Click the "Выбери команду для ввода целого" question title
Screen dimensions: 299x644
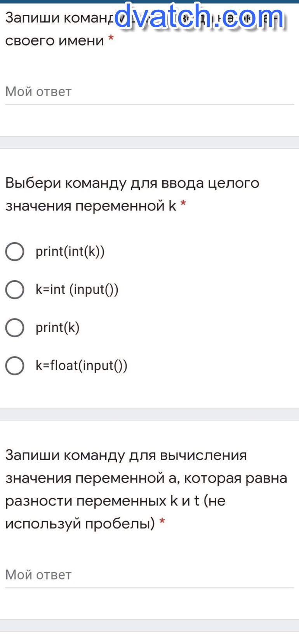pyautogui.click(x=132, y=183)
